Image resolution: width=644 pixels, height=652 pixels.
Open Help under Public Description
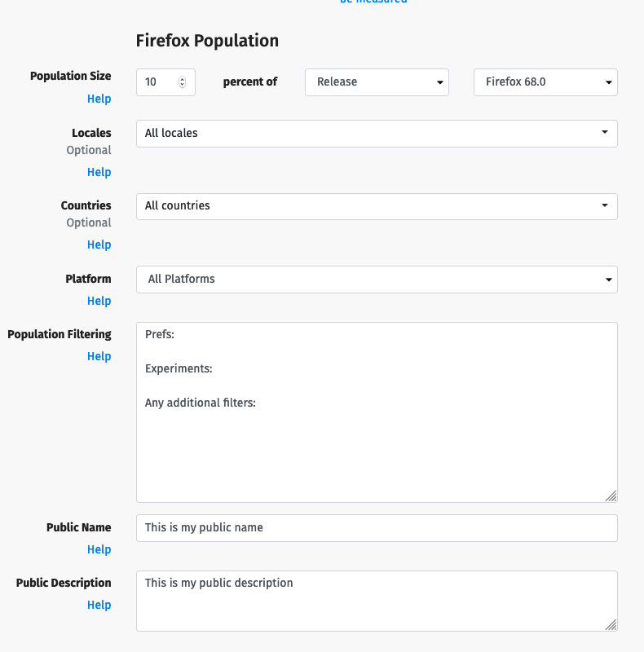pyautogui.click(x=99, y=605)
